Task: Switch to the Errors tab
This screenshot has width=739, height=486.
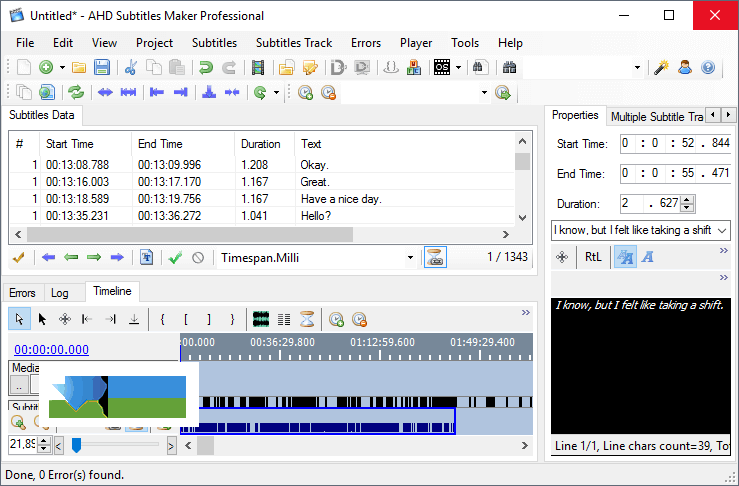Action: coord(22,293)
